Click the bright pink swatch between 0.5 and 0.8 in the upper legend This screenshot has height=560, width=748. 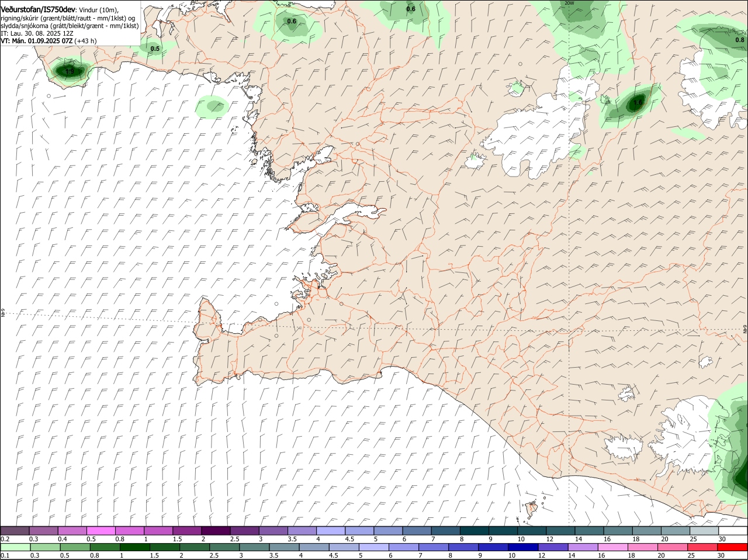tap(101, 530)
